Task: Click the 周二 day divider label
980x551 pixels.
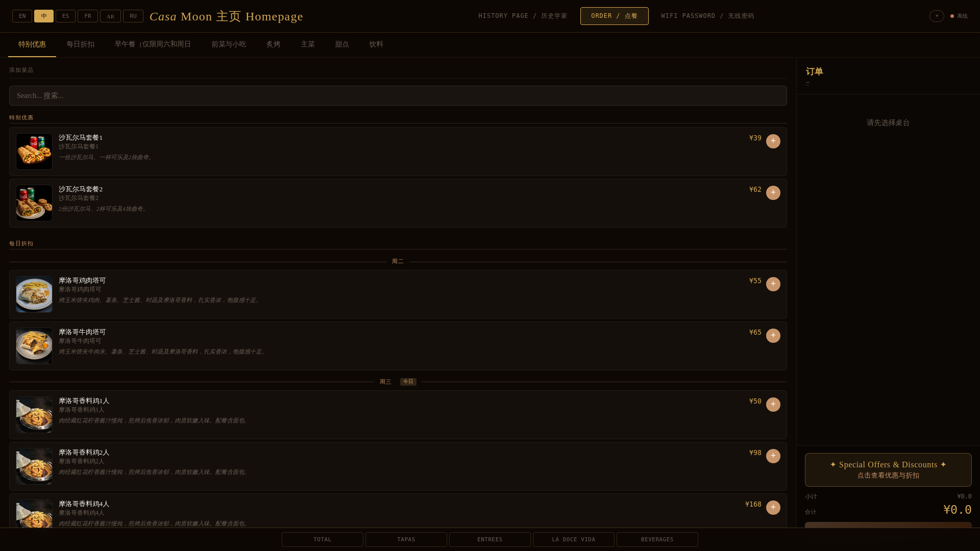Action: click(398, 262)
